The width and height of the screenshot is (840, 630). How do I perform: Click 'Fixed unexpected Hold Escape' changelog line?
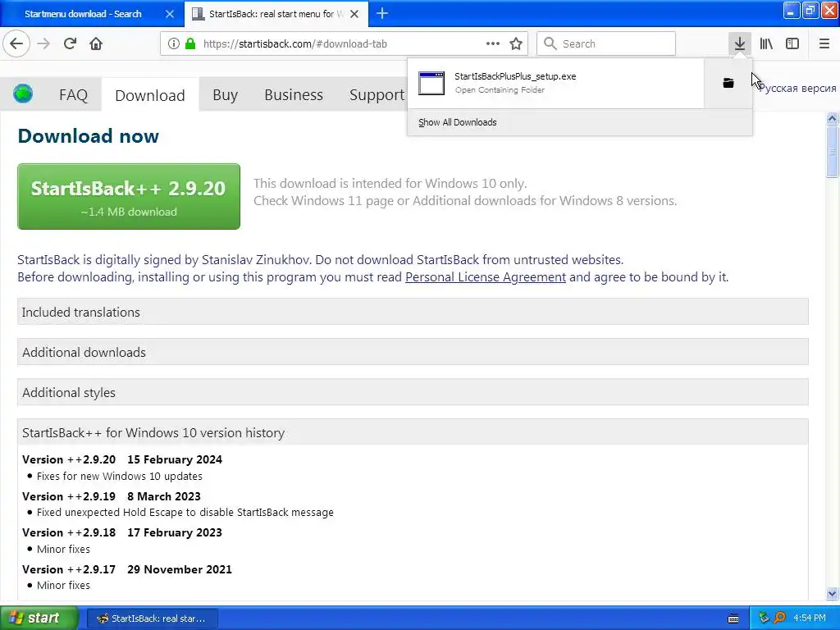[x=185, y=513]
